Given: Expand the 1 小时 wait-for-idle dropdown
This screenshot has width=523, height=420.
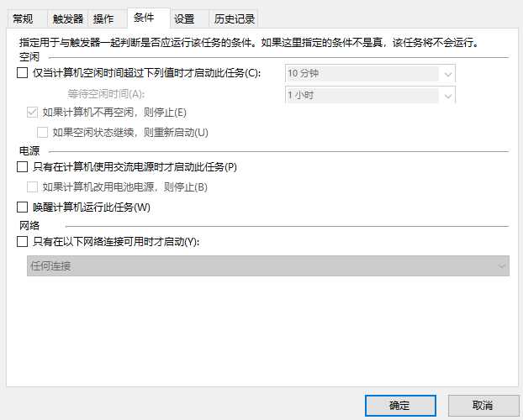Looking at the screenshot, I should click(370, 95).
